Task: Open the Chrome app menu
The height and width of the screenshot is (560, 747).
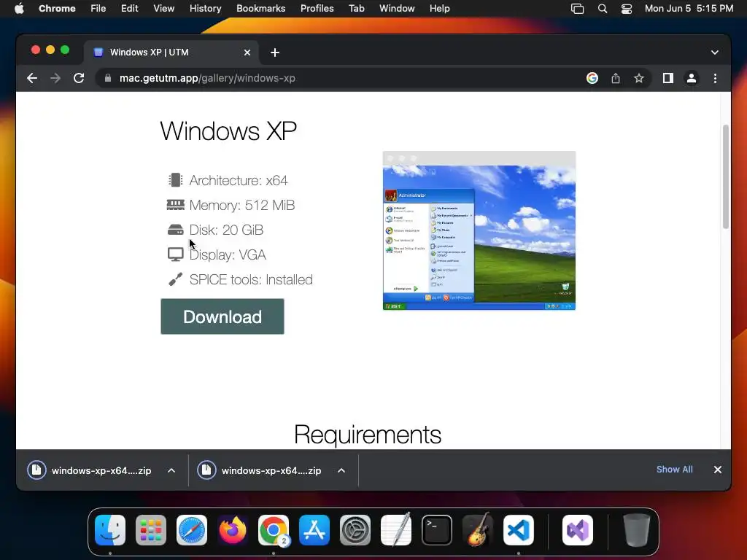Action: [x=57, y=9]
